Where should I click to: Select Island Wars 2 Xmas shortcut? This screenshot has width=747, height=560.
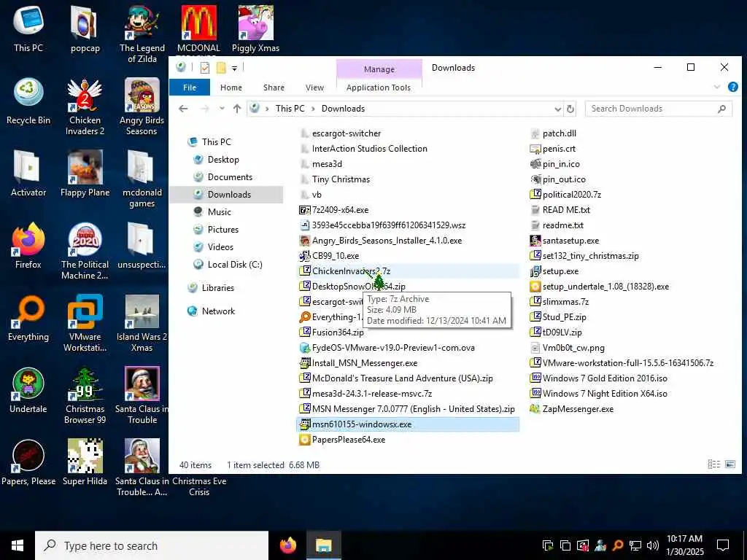coord(142,323)
